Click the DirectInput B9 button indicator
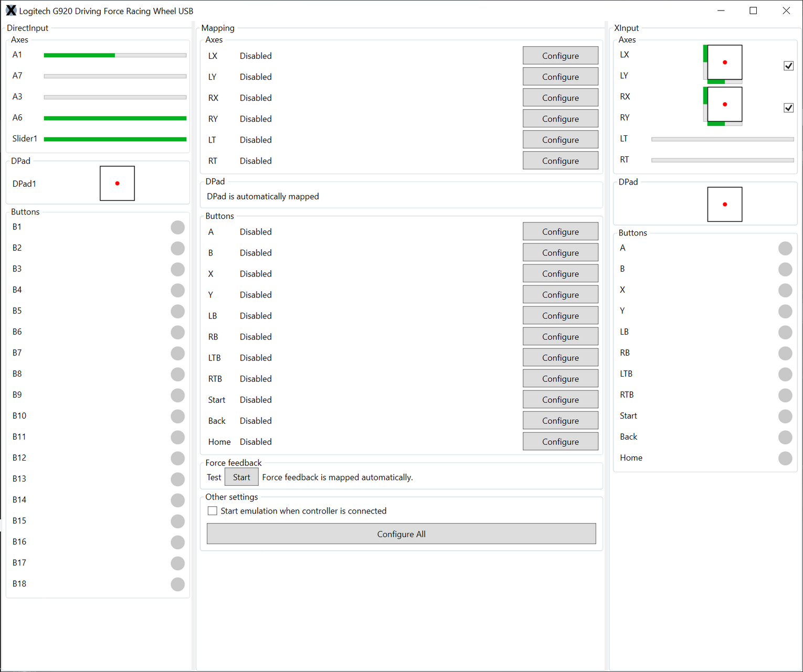 click(178, 395)
